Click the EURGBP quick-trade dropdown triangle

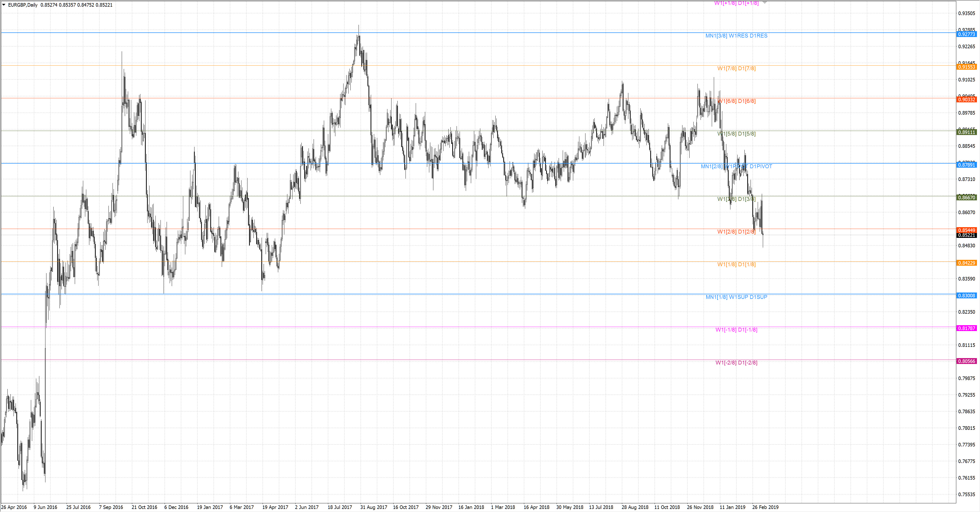point(4,5)
